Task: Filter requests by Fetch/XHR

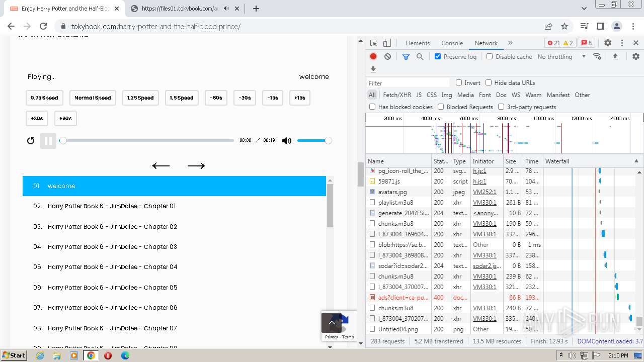Action: 397,95
